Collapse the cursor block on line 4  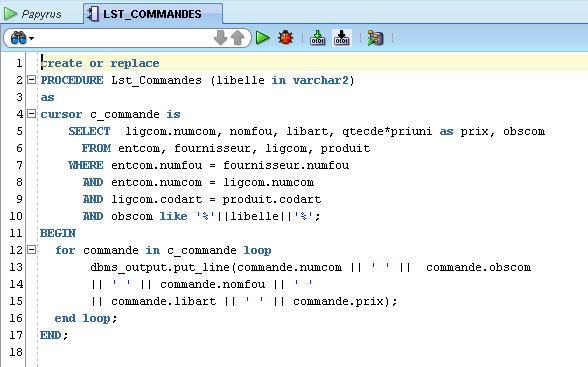32,114
